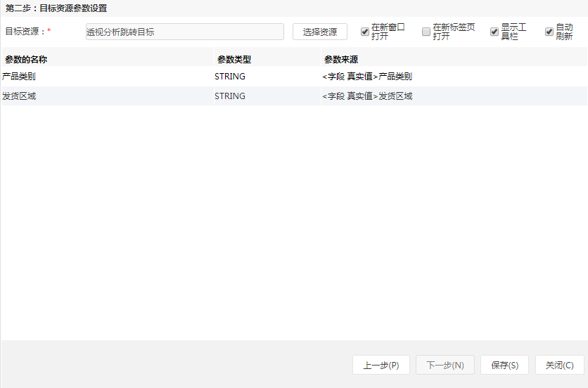Click the 选择资源 button
This screenshot has height=388, width=588.
pyautogui.click(x=320, y=32)
